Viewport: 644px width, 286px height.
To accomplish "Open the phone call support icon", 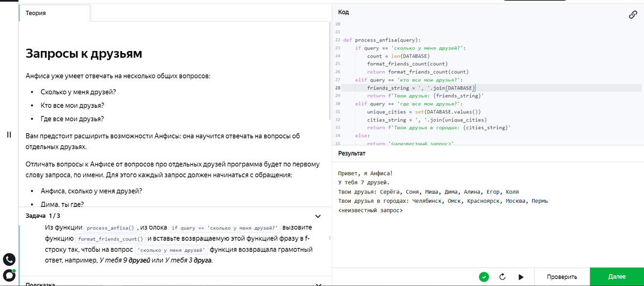I will pos(9,260).
